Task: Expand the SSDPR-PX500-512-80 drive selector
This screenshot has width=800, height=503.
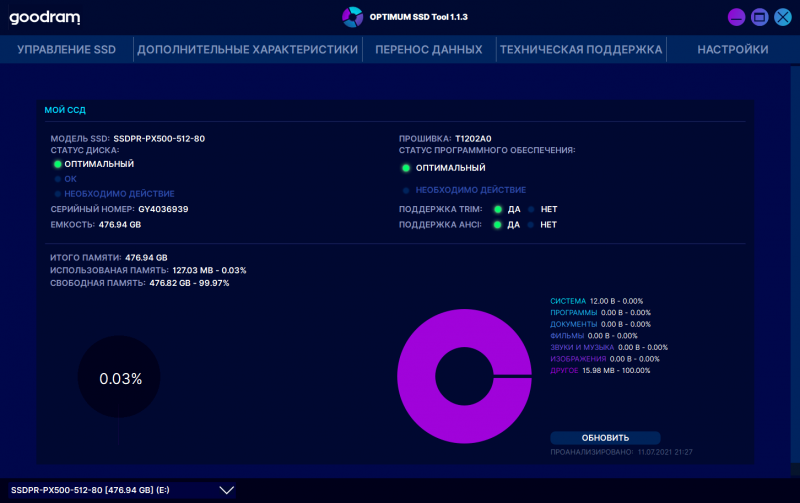Action: click(x=121, y=490)
